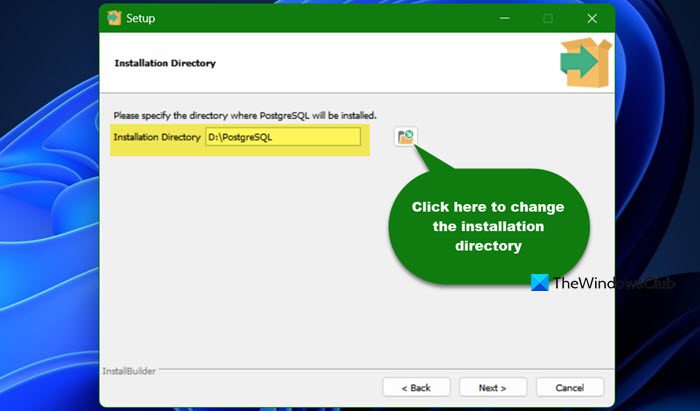Click the 'InstallBuilder' footer label
This screenshot has height=411, width=700.
click(x=129, y=371)
